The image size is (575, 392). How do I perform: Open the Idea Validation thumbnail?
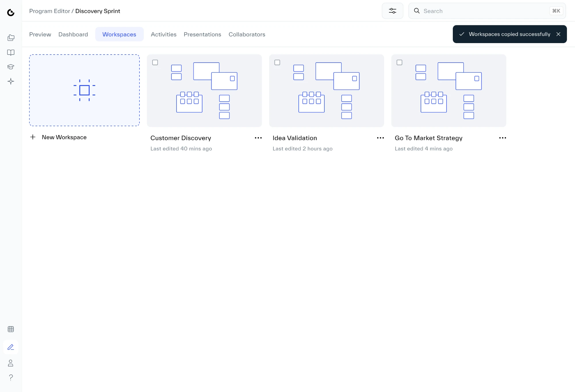pyautogui.click(x=327, y=91)
